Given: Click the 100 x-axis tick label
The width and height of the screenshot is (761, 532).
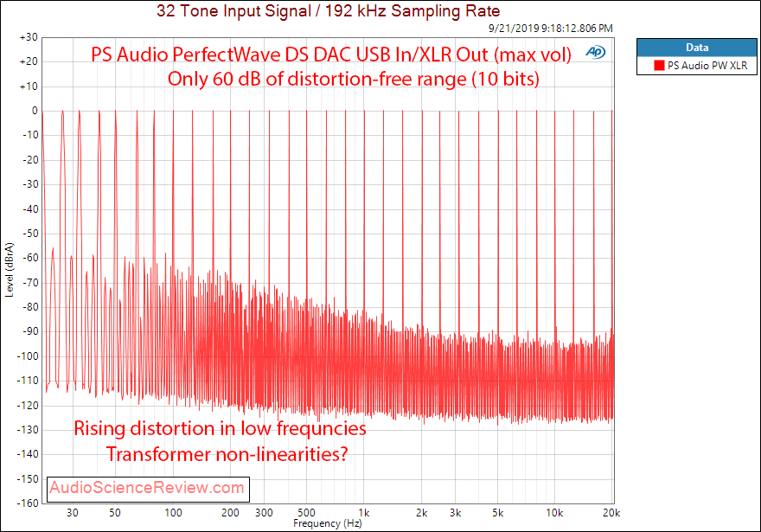Looking at the screenshot, I should click(173, 513).
